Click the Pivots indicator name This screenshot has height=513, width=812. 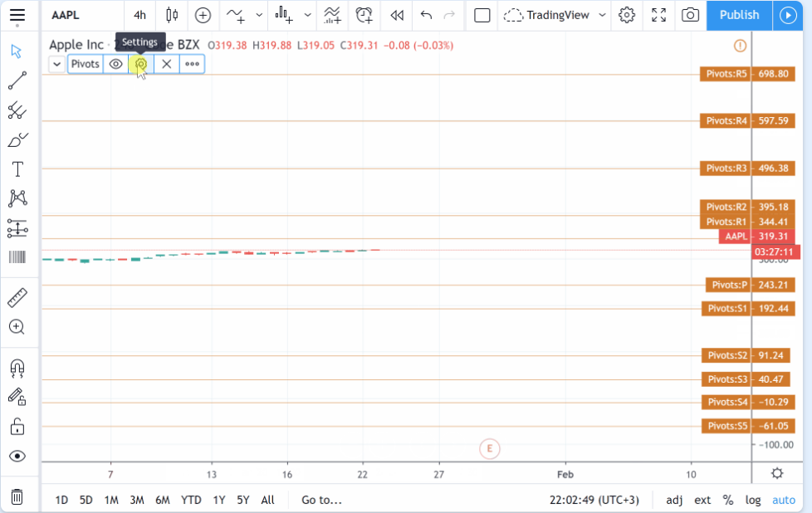pos(85,64)
